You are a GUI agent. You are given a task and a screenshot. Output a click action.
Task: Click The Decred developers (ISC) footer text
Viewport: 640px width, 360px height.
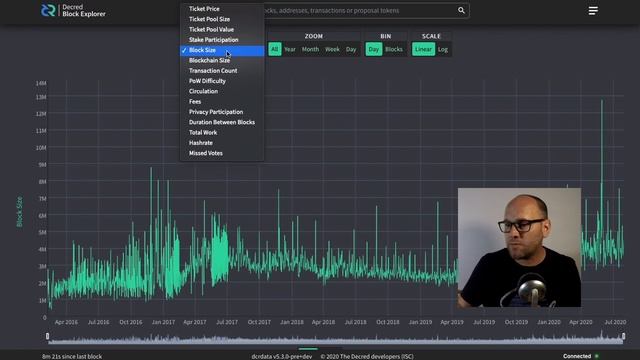pos(367,356)
